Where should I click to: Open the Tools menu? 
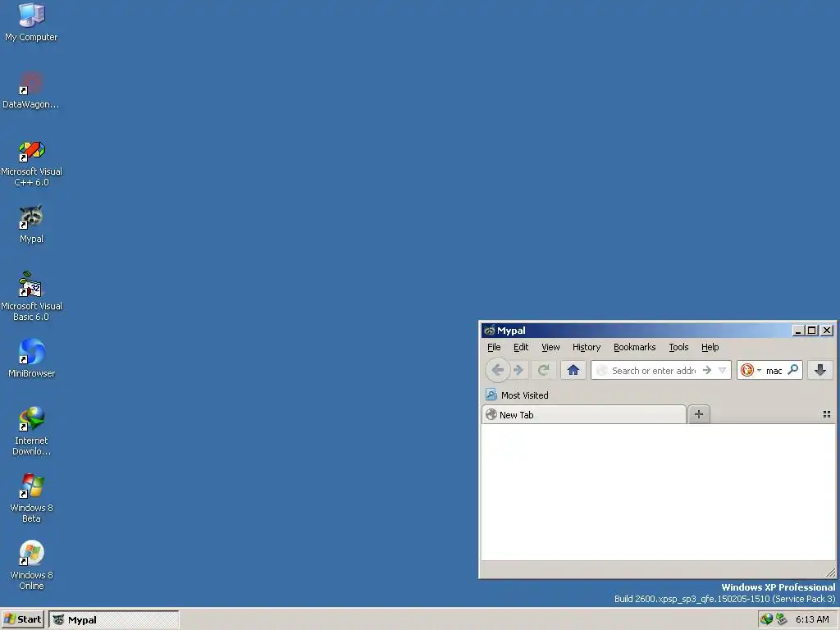tap(678, 347)
